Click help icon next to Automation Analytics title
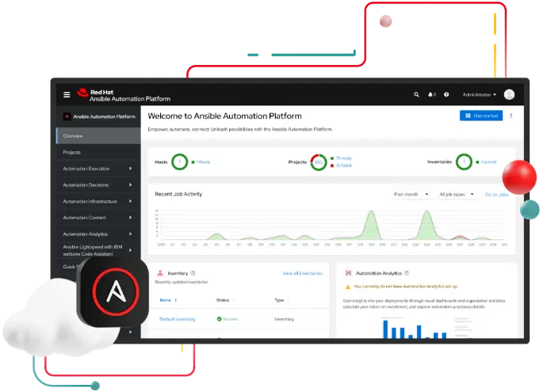 (x=407, y=273)
